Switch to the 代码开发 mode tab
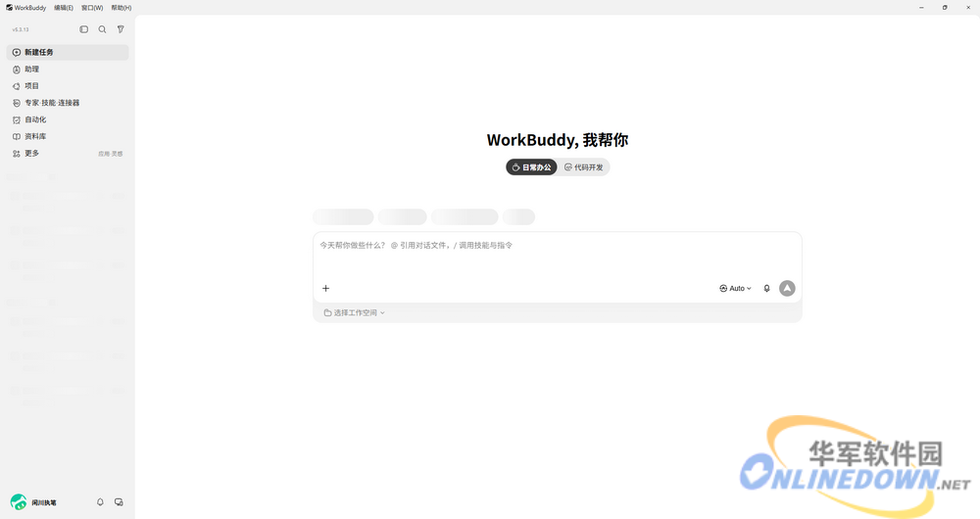Screen dimensions: 980x519 tap(584, 167)
